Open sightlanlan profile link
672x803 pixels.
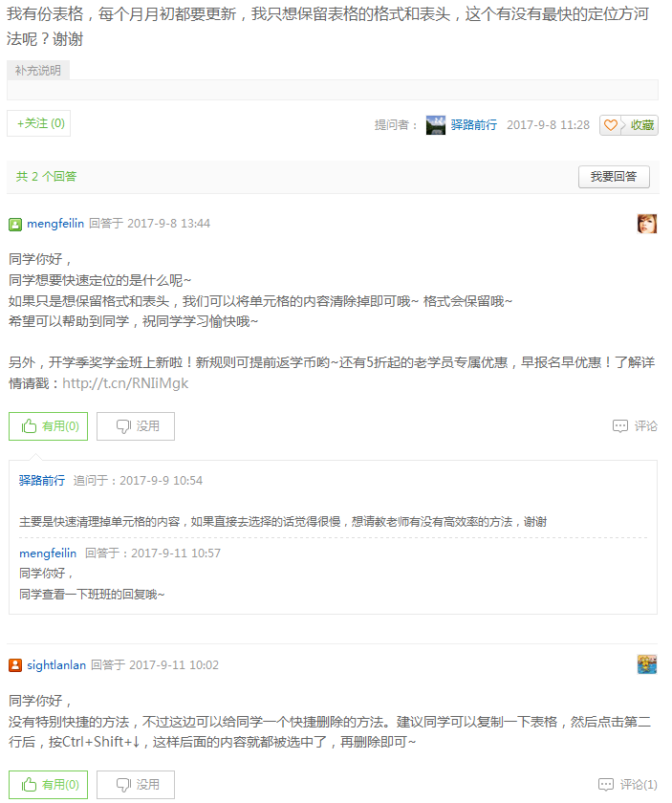click(x=56, y=665)
